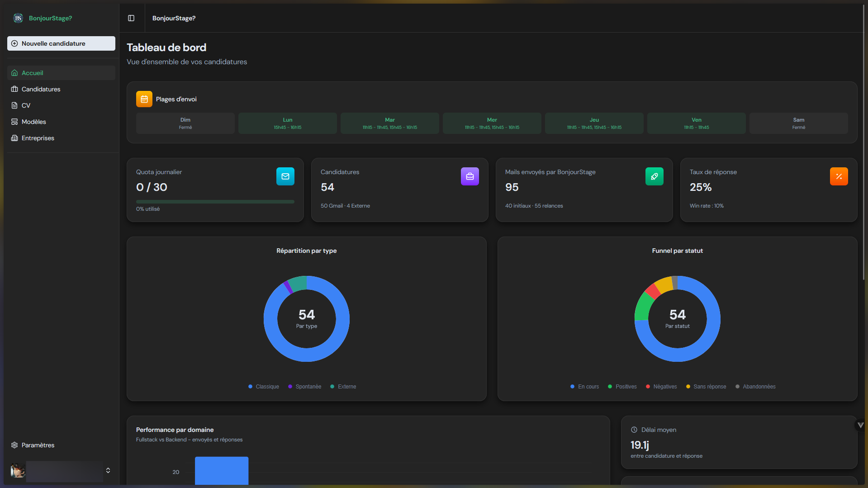Click the green rocket icon in Mails envoyés
This screenshot has width=868, height=488.
pos(654,176)
